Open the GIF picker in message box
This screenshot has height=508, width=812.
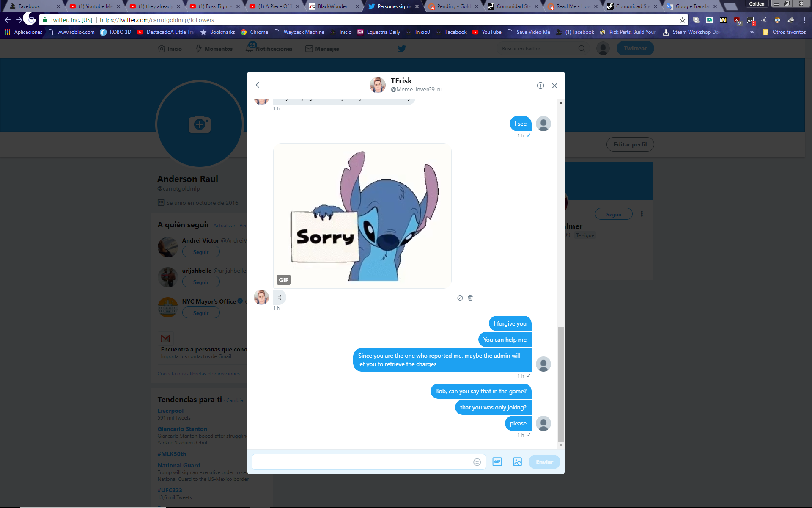tap(497, 462)
